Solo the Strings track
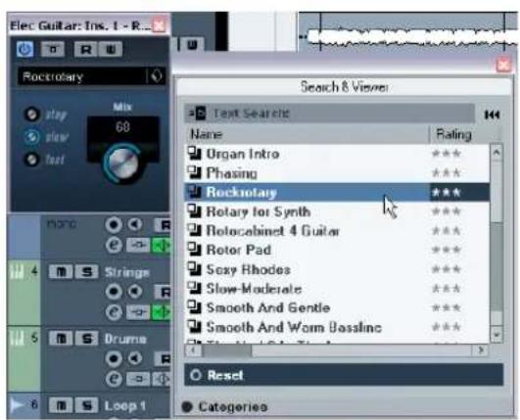This screenshot has width=520, height=420. point(86,272)
